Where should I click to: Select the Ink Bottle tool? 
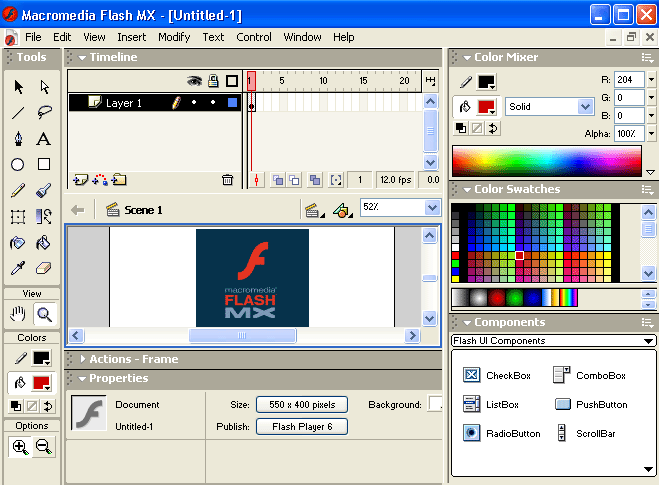click(x=18, y=243)
